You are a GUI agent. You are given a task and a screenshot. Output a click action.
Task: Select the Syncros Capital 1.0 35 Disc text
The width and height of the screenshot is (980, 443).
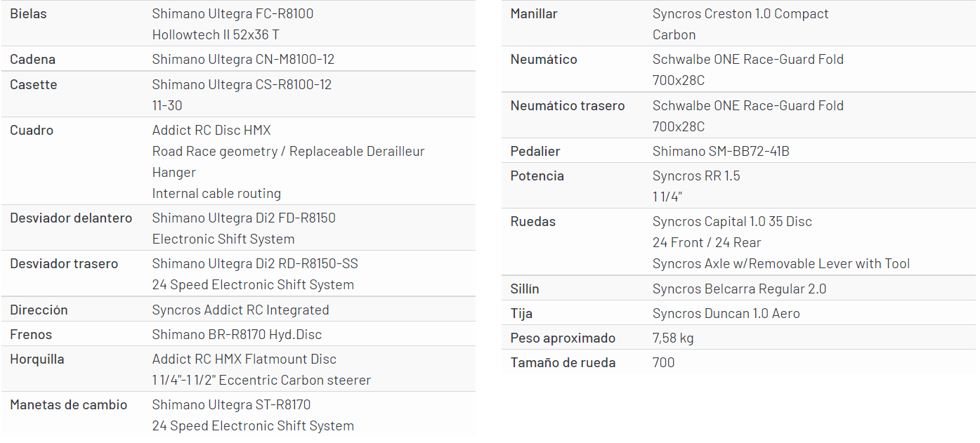732,221
